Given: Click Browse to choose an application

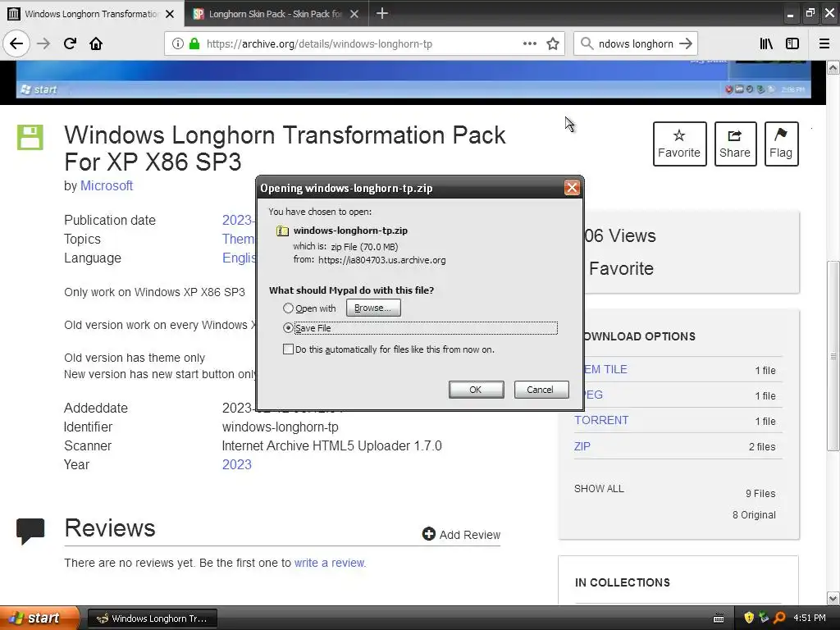Looking at the screenshot, I should [373, 308].
